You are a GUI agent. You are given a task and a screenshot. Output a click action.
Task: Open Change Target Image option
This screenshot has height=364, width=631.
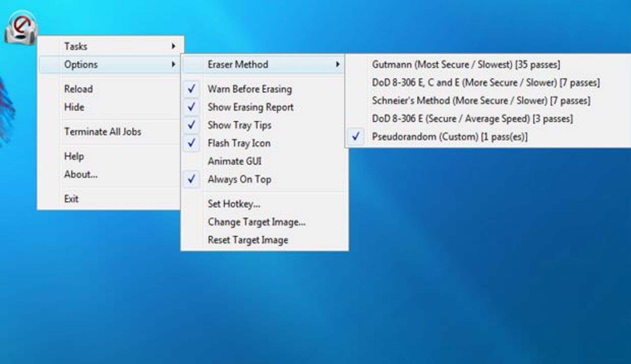[x=256, y=222]
